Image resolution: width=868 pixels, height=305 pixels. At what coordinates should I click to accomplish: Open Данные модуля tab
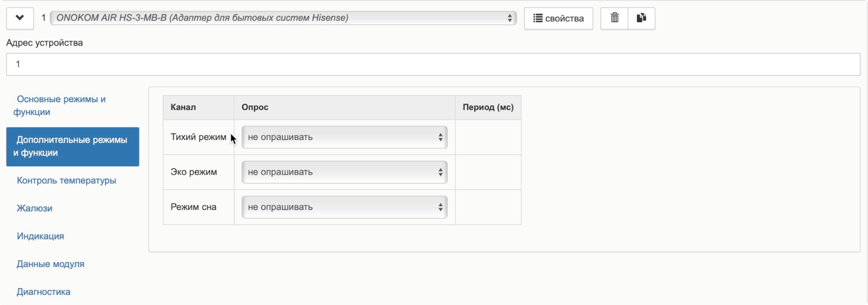pos(51,264)
